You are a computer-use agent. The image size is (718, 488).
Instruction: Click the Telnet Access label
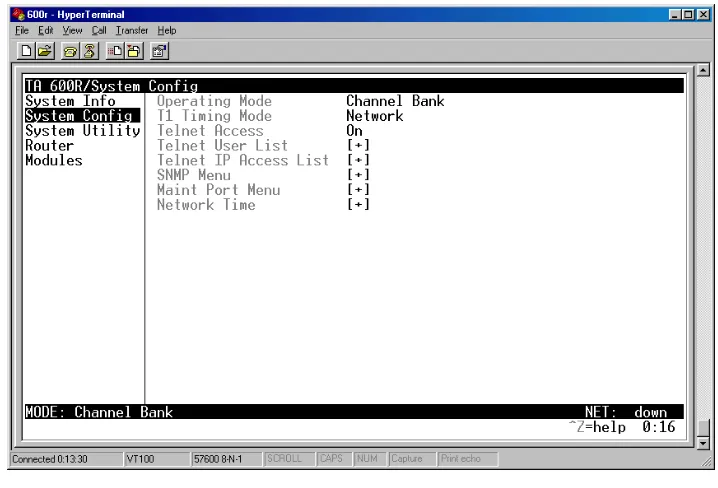[210, 130]
